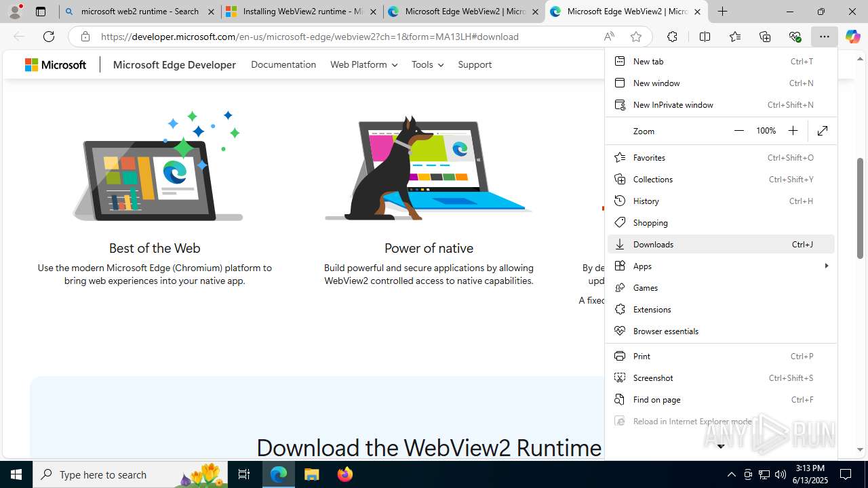The height and width of the screenshot is (488, 868).
Task: Open Shopping menu entry
Action: (721, 222)
